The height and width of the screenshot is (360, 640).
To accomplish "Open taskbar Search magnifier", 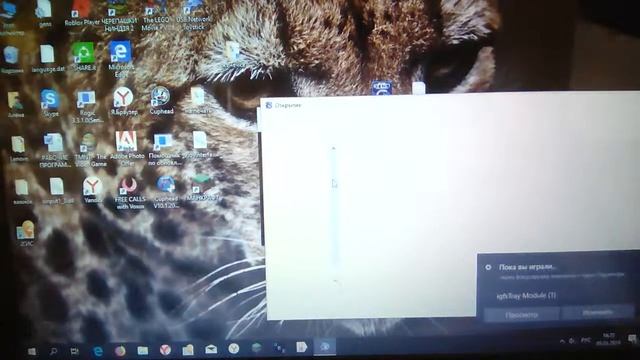I will 53,351.
